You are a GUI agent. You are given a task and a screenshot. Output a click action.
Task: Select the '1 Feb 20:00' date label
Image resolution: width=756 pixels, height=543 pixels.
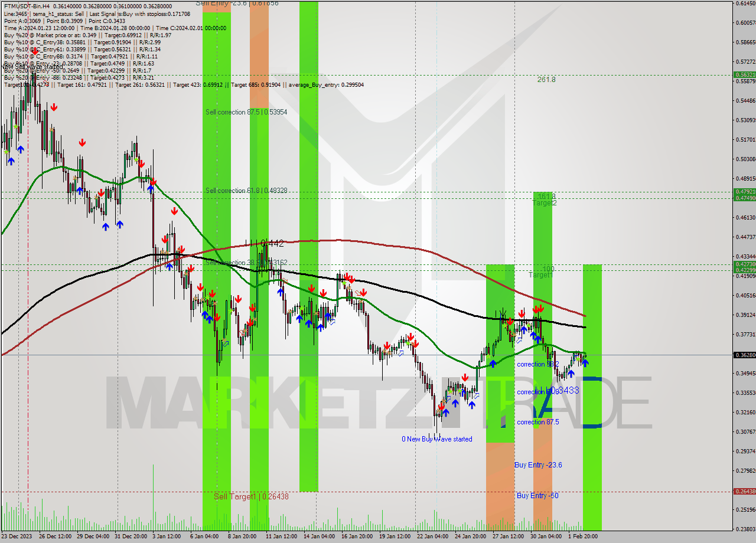(583, 537)
